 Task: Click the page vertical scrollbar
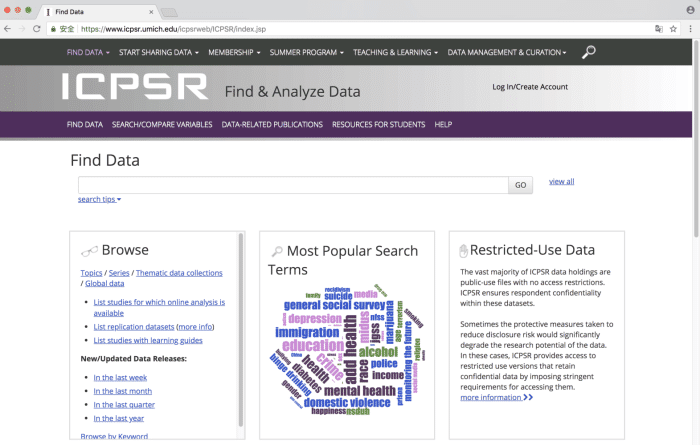pos(696,138)
